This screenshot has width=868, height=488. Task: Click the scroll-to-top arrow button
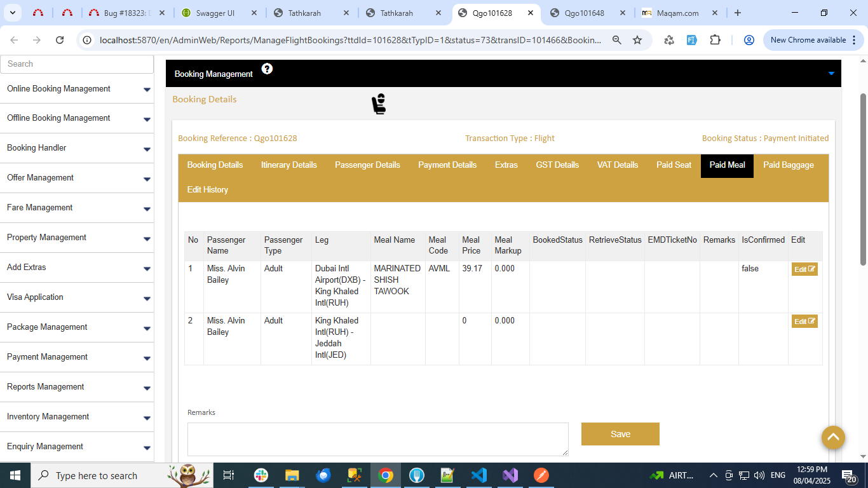coord(832,437)
